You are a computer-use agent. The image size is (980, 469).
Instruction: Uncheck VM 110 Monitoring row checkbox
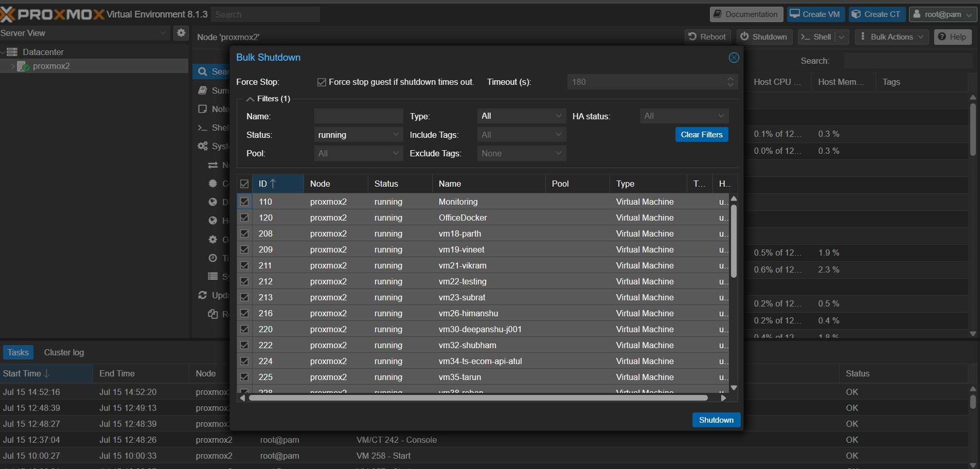[244, 202]
